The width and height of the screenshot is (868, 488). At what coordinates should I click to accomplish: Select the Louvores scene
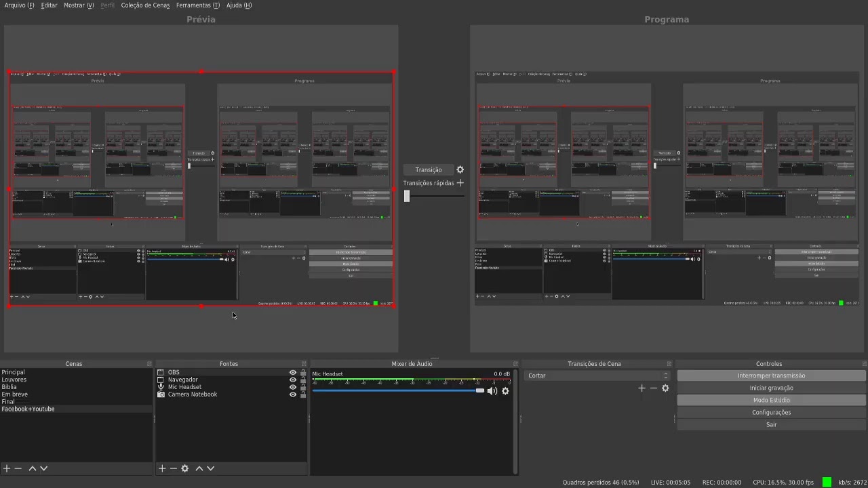point(76,380)
